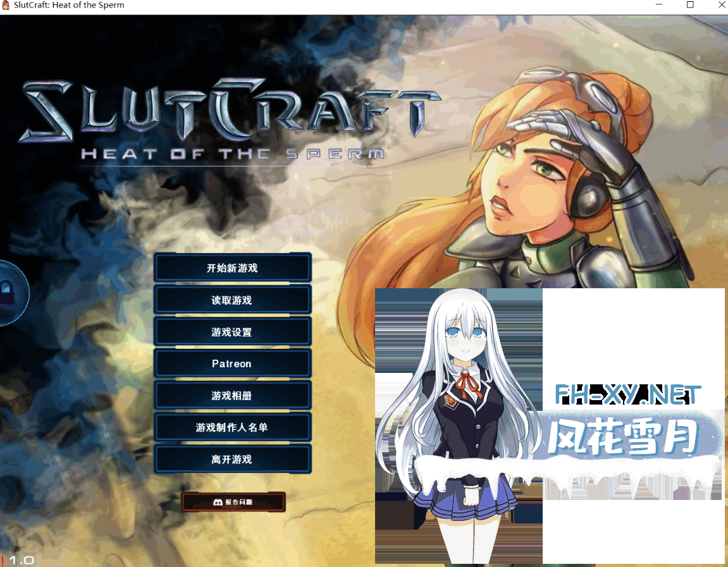Maximize the game window
This screenshot has height=567, width=728.
point(691,4)
